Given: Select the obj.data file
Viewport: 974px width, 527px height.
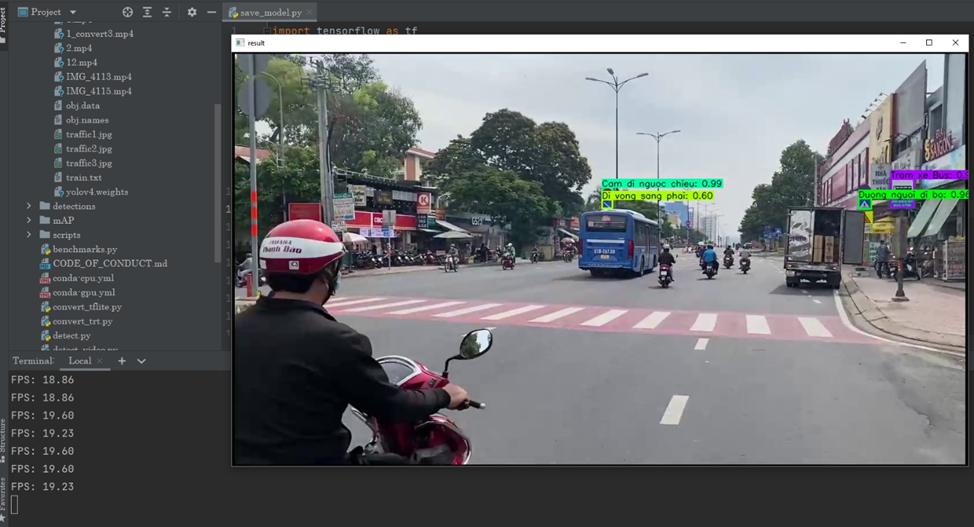Looking at the screenshot, I should click(x=77, y=106).
